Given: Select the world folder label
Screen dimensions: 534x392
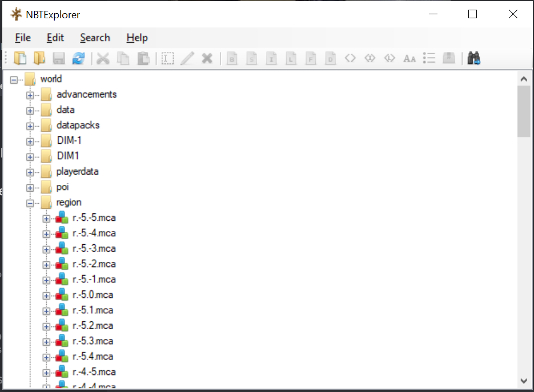Looking at the screenshot, I should (x=51, y=79).
